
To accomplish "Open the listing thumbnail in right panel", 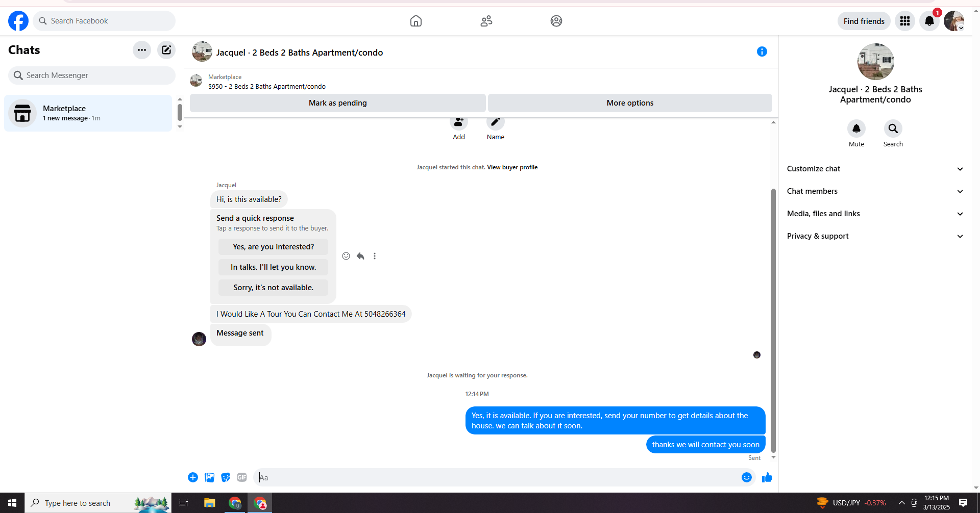I will pos(876,62).
